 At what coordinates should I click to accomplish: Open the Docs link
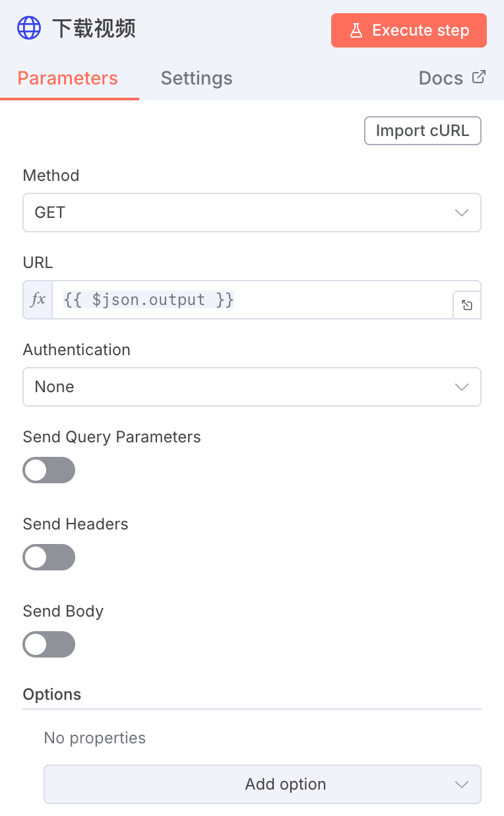tap(441, 79)
